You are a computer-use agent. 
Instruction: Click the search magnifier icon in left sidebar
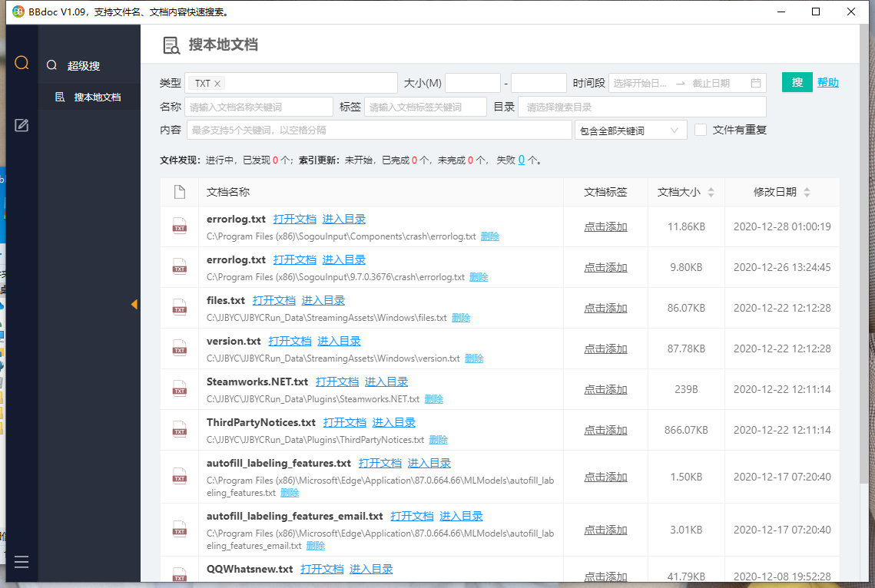pyautogui.click(x=22, y=63)
